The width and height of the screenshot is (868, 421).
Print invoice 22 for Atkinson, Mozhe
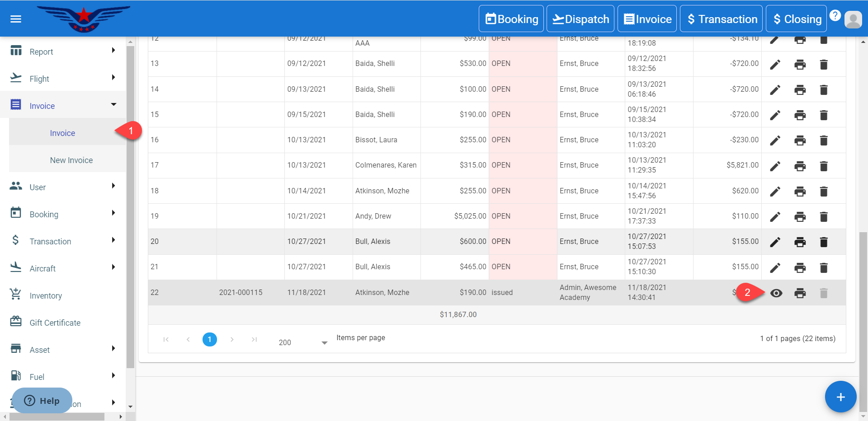[x=800, y=293]
